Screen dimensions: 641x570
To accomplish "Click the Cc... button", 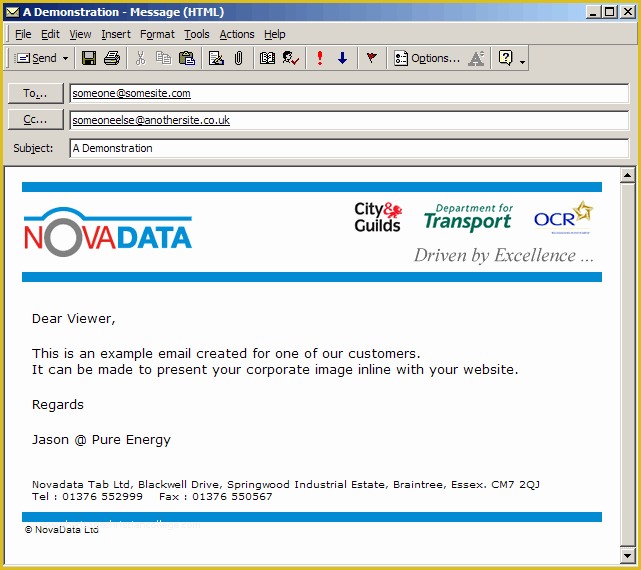I will [36, 119].
